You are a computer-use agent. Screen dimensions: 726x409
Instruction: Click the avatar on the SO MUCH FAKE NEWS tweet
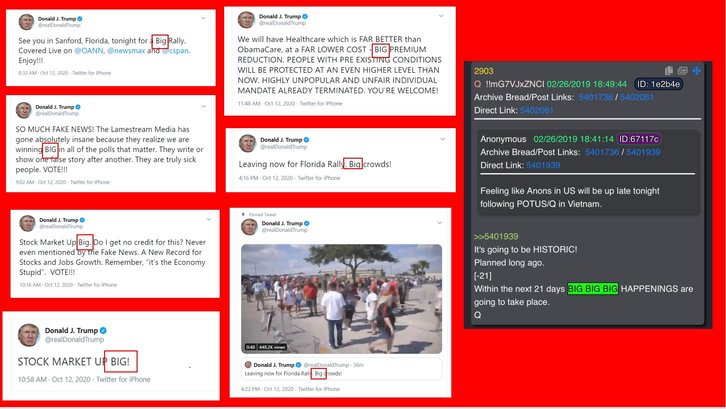coord(24,110)
